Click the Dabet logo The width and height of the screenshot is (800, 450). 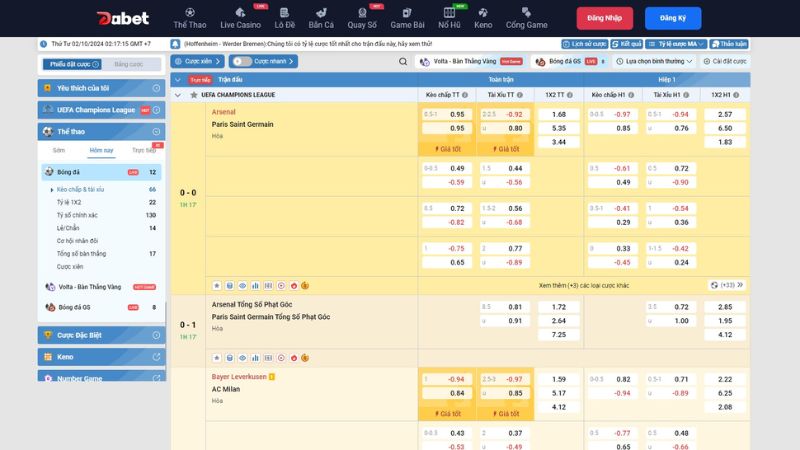(122, 18)
